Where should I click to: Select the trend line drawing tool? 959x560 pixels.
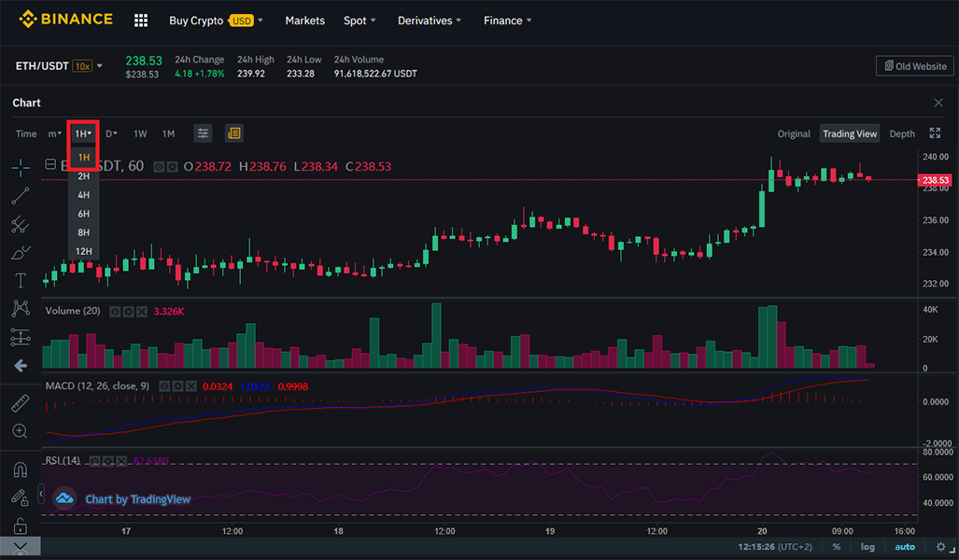point(21,196)
